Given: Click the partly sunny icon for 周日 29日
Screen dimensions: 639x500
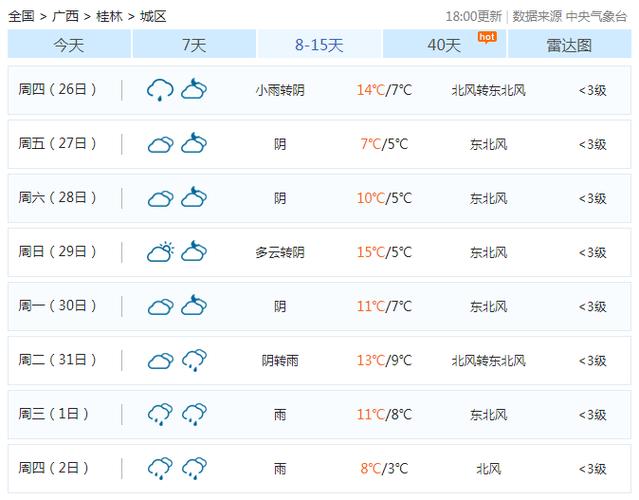Looking at the screenshot, I should tap(161, 252).
